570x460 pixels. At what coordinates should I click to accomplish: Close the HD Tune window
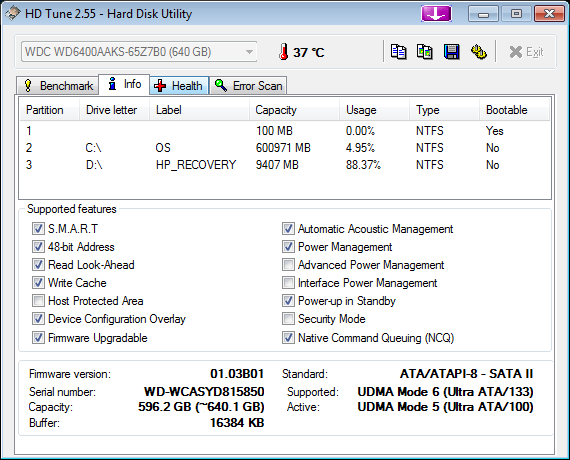pos(549,14)
